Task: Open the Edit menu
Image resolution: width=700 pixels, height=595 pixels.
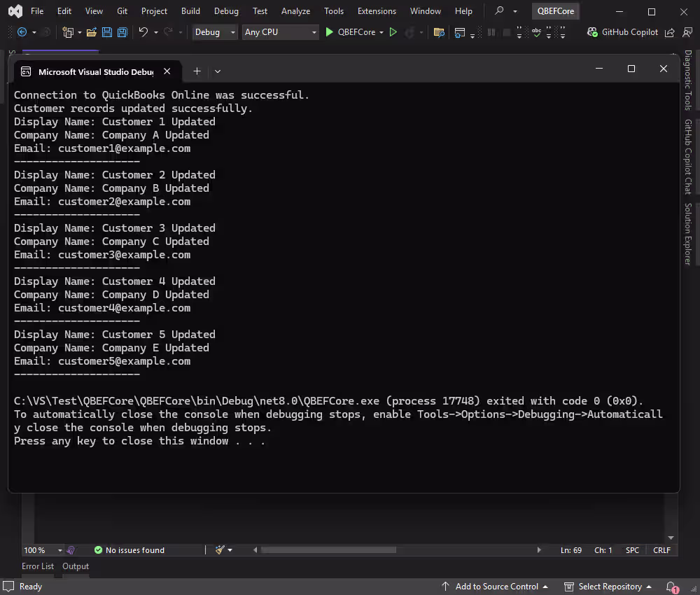Action: (x=64, y=11)
